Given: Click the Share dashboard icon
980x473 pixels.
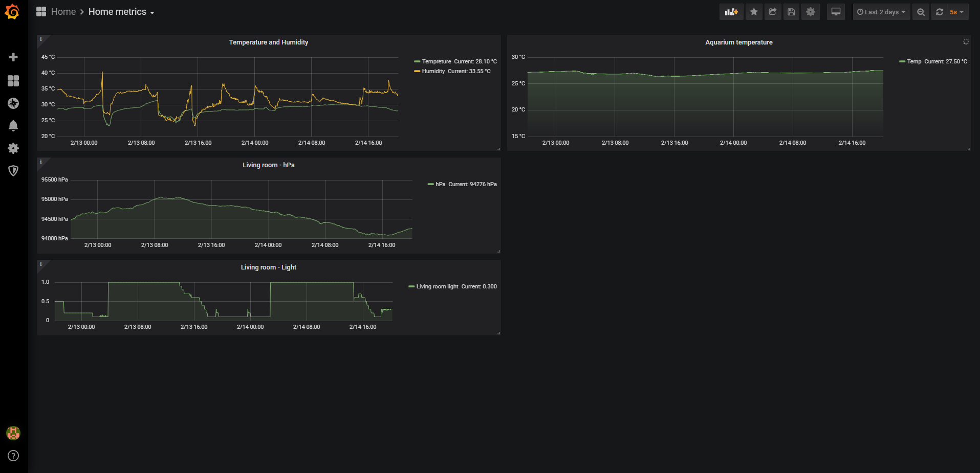Looking at the screenshot, I should click(x=773, y=12).
